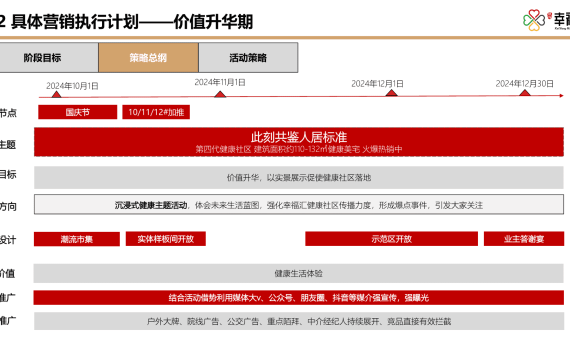This screenshot has height=360, width=570.
Task: Select the 活动策略 tab
Action: pyautogui.click(x=248, y=57)
